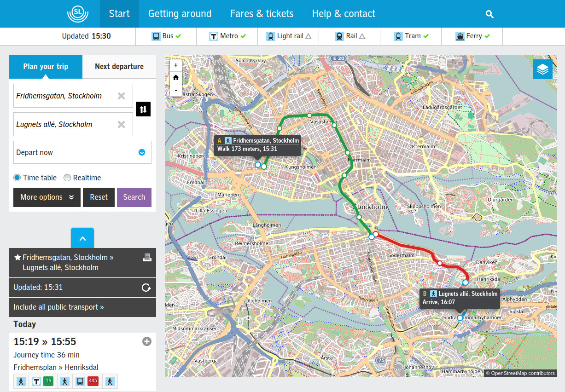Click the Lugnets allé destination field
565x392 pixels.
point(64,124)
